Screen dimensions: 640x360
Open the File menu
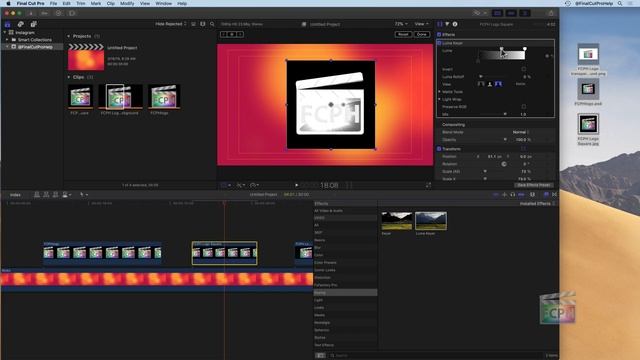pos(53,3)
